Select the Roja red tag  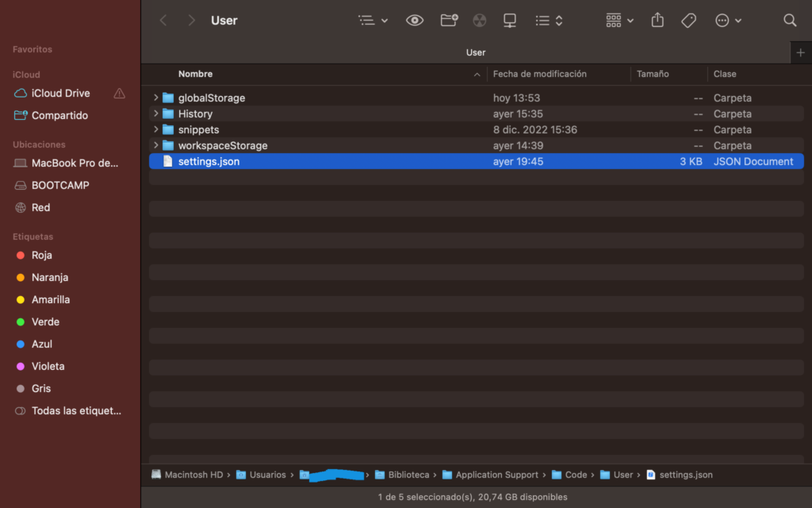[x=41, y=255]
